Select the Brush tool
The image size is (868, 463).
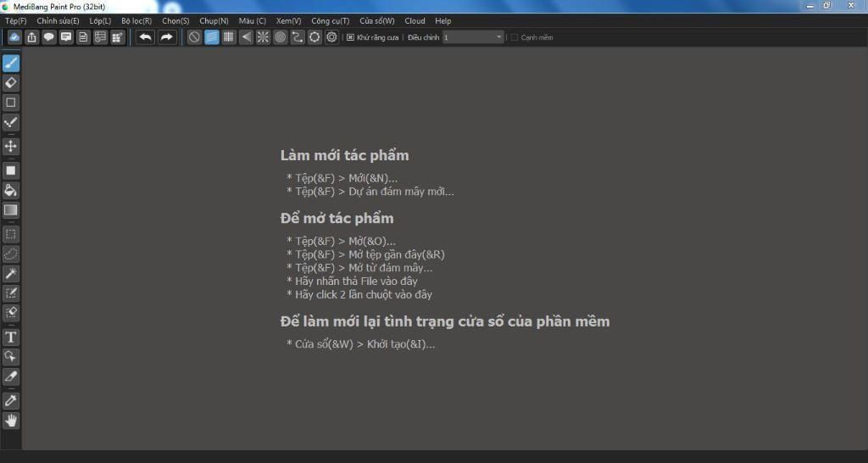tap(10, 63)
